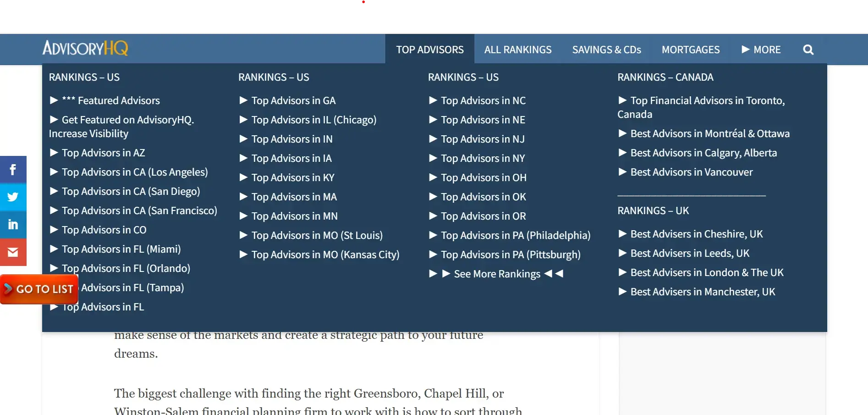The image size is (868, 415).
Task: Click the Facebook share icon
Action: pyautogui.click(x=13, y=170)
